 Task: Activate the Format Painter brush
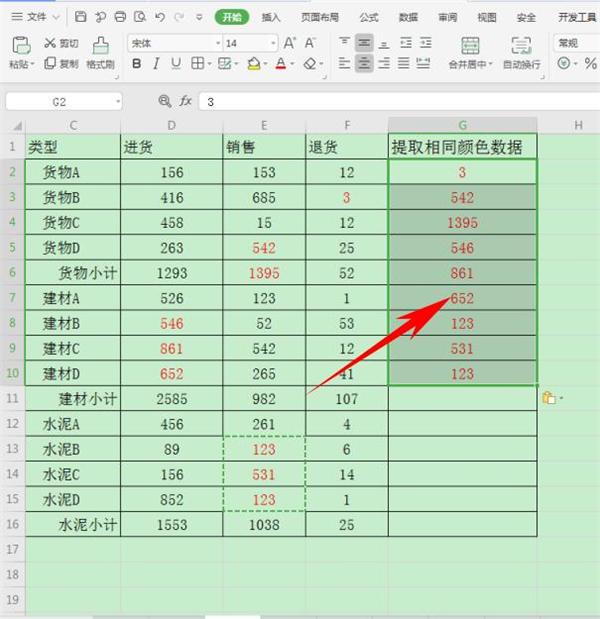coord(101,46)
